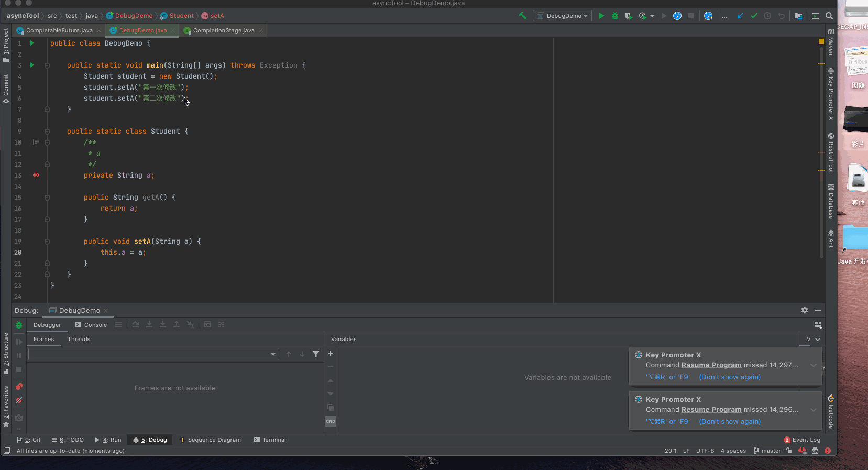This screenshot has height=470, width=868.
Task: Open the Database tool window
Action: pos(831,201)
